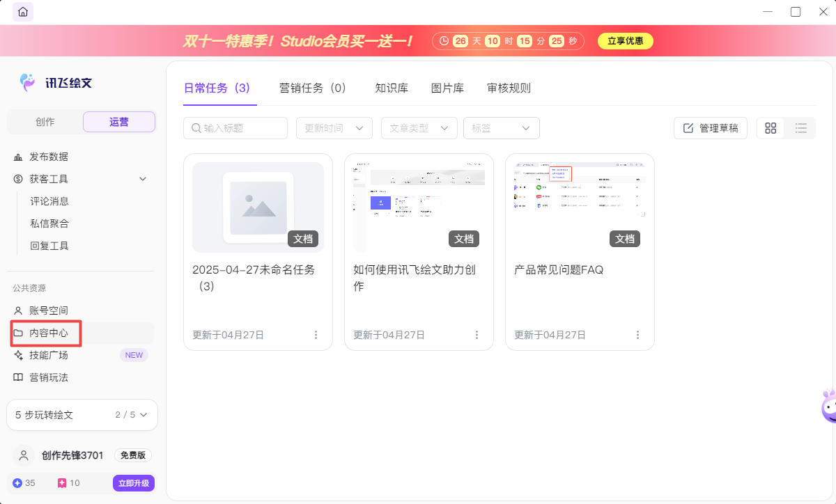This screenshot has width=836, height=504.
Task: Click the NEW badge beside 技能广场
Action: (x=134, y=355)
